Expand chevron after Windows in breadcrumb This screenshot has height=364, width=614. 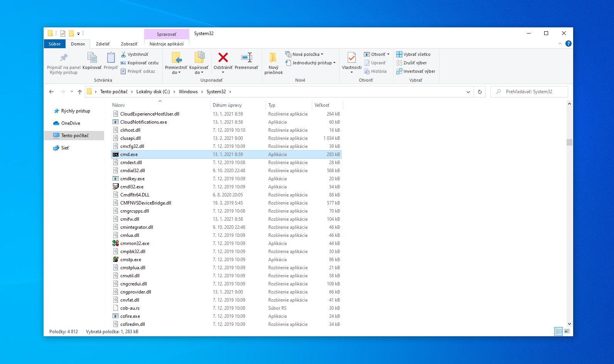pyautogui.click(x=202, y=92)
